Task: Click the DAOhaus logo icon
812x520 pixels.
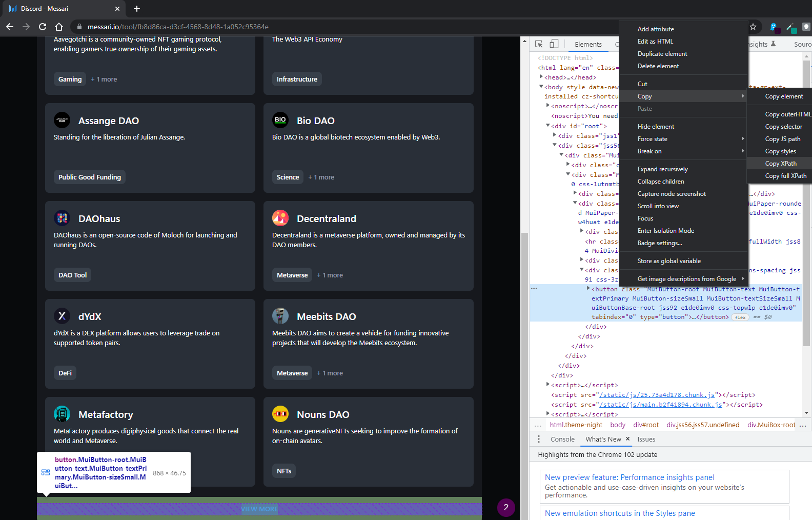Action: pyautogui.click(x=62, y=218)
